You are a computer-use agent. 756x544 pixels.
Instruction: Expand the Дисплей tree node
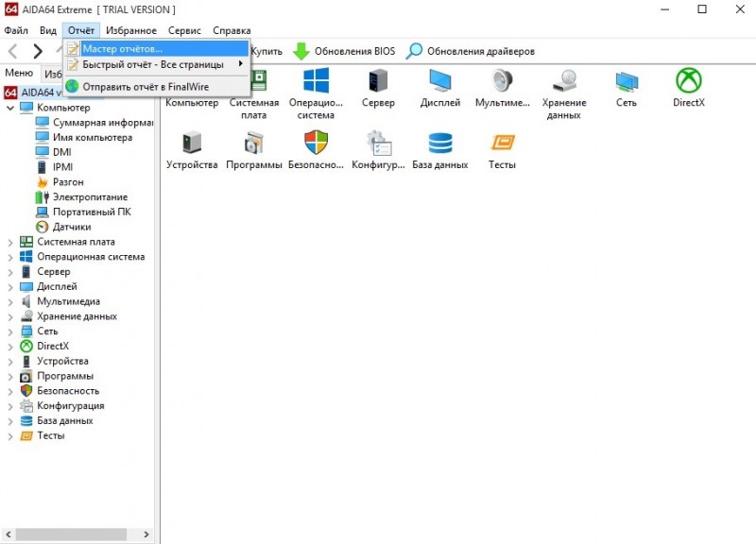(x=10, y=287)
